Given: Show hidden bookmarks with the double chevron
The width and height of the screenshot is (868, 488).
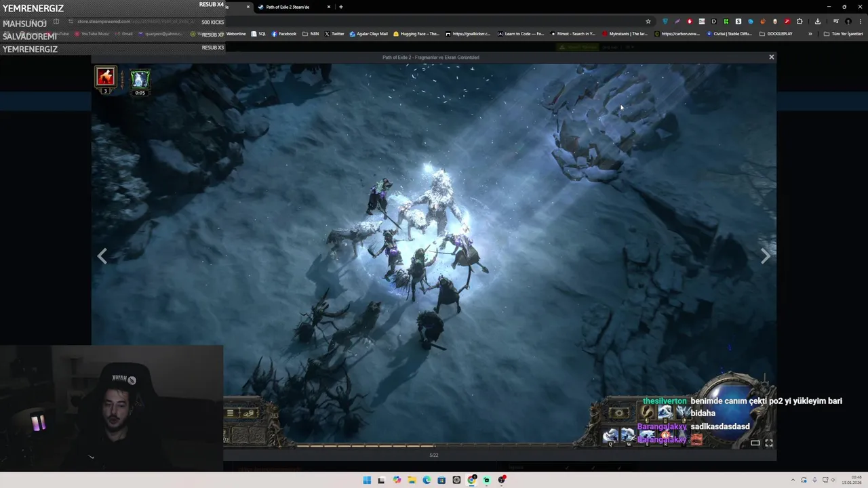Looking at the screenshot, I should 810,34.
